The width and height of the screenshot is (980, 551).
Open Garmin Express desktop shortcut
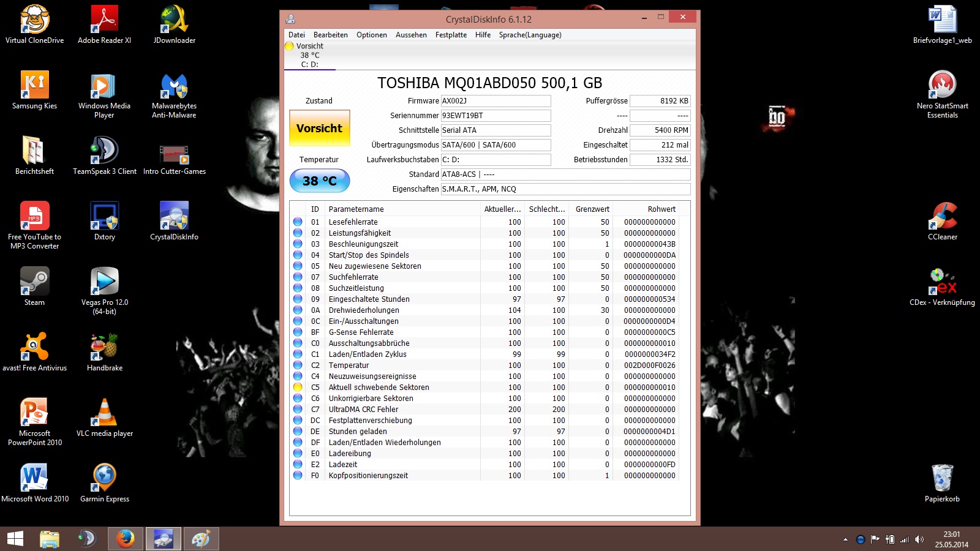point(105,483)
